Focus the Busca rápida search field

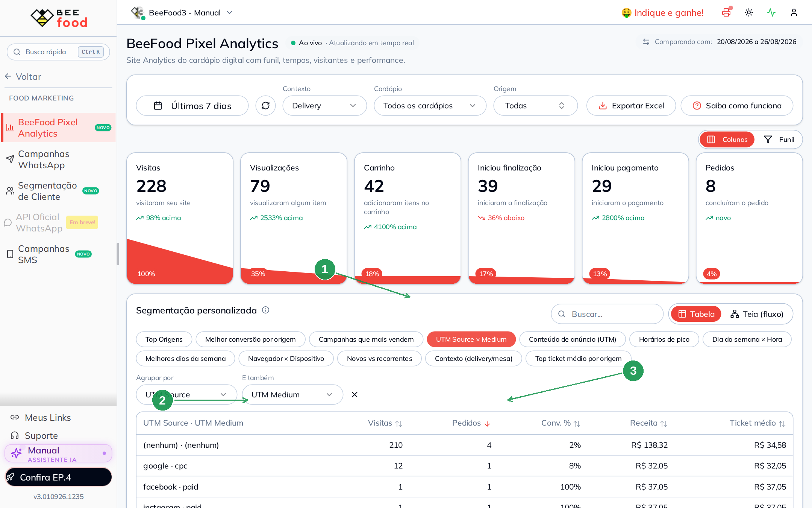click(58, 52)
